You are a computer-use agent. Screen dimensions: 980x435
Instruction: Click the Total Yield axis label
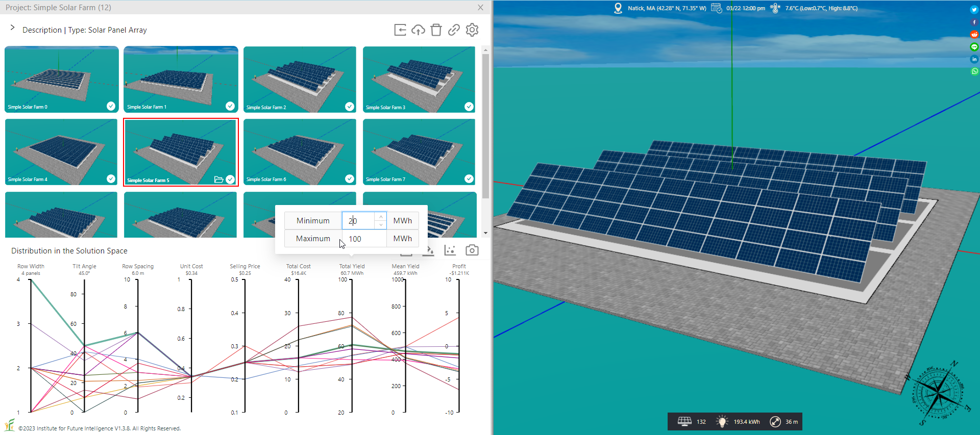pos(352,266)
